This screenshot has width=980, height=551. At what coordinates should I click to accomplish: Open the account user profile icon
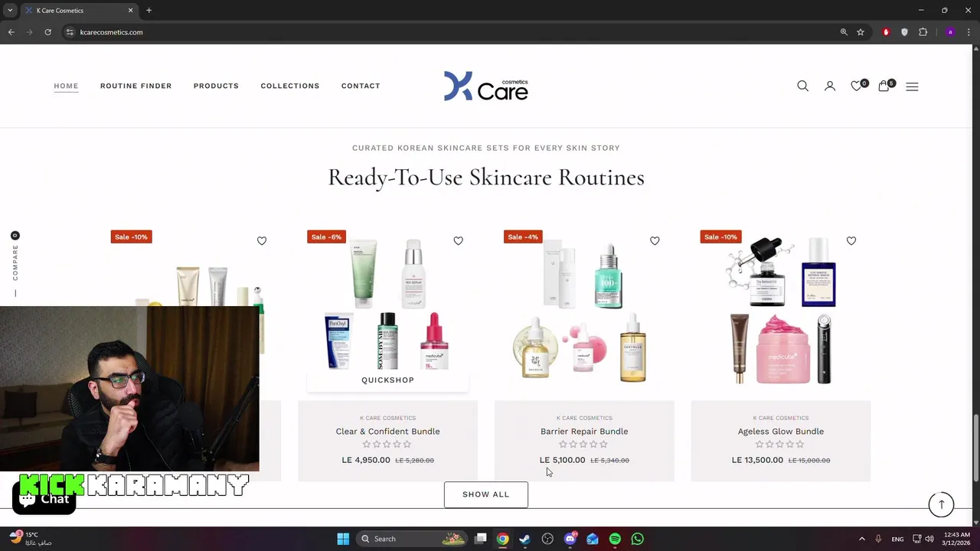[x=830, y=86]
